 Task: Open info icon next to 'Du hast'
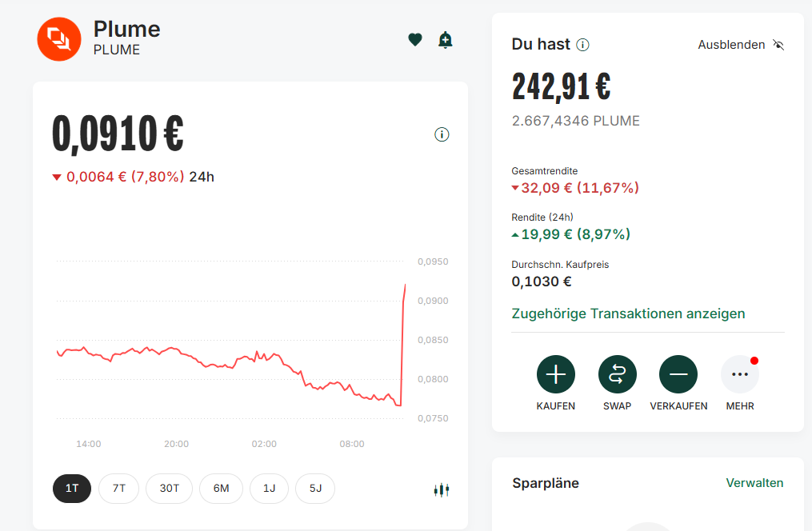(583, 45)
